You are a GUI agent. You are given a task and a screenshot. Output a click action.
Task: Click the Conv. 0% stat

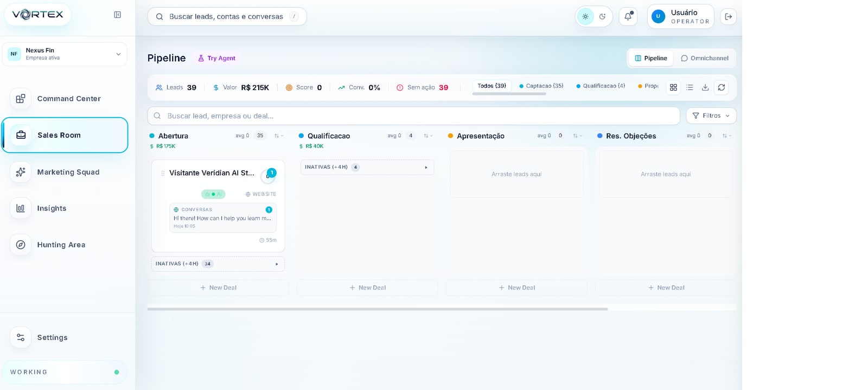pos(359,87)
